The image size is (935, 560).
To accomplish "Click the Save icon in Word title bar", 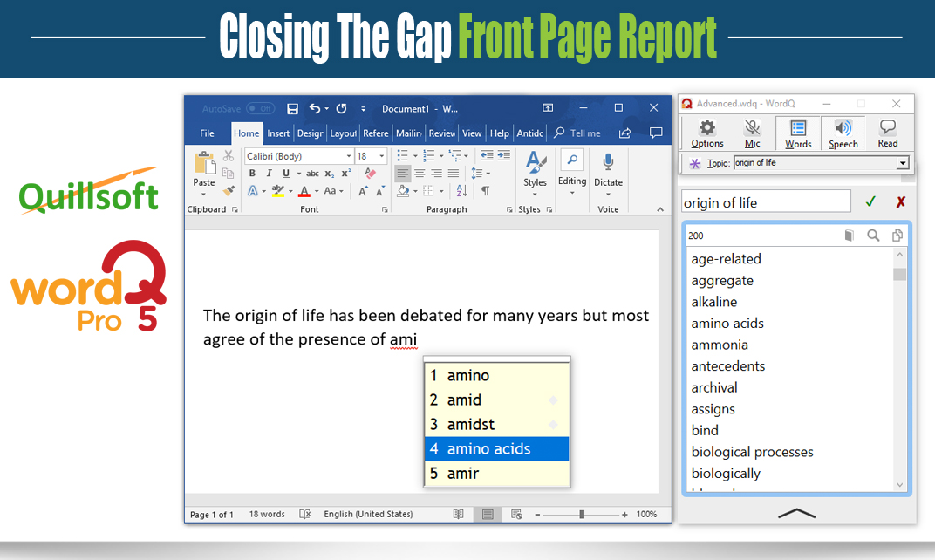I will pyautogui.click(x=292, y=108).
